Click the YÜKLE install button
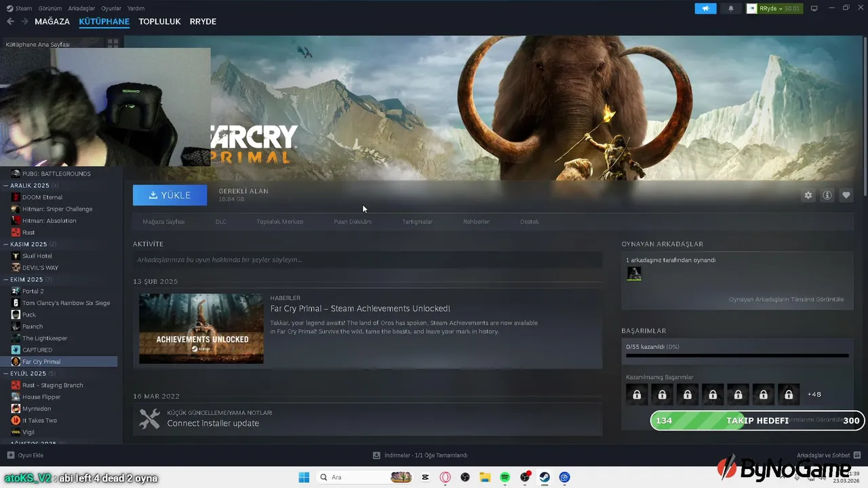 coord(170,195)
